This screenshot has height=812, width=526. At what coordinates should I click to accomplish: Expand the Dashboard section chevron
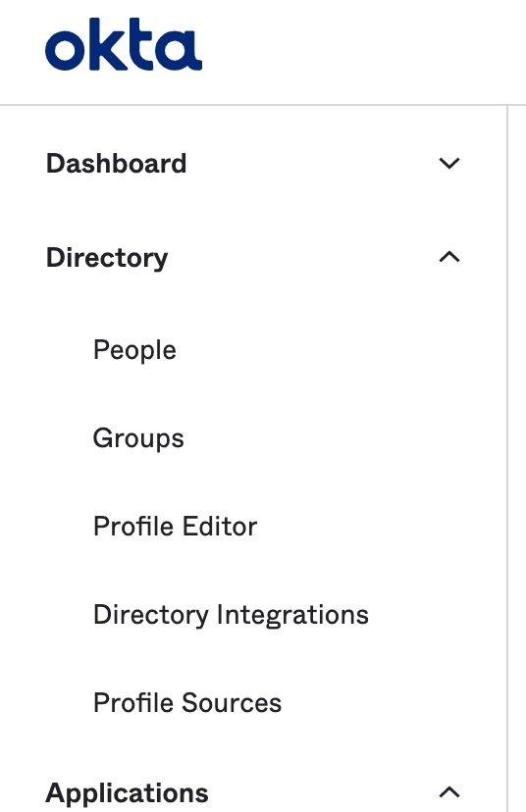tap(449, 164)
